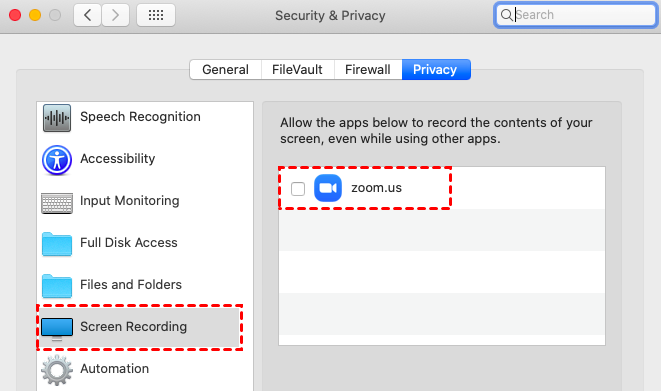Switch to the FileVault tab
This screenshot has height=391, width=661.
(298, 70)
